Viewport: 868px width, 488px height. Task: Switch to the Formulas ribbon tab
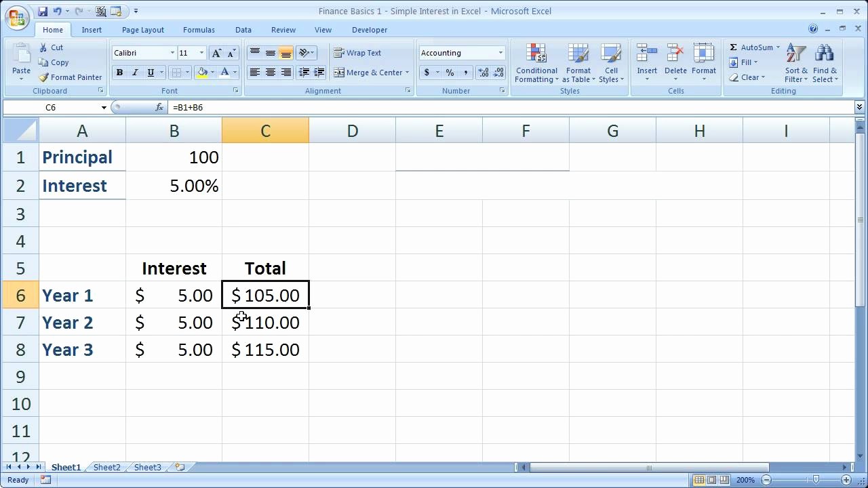[x=199, y=30]
